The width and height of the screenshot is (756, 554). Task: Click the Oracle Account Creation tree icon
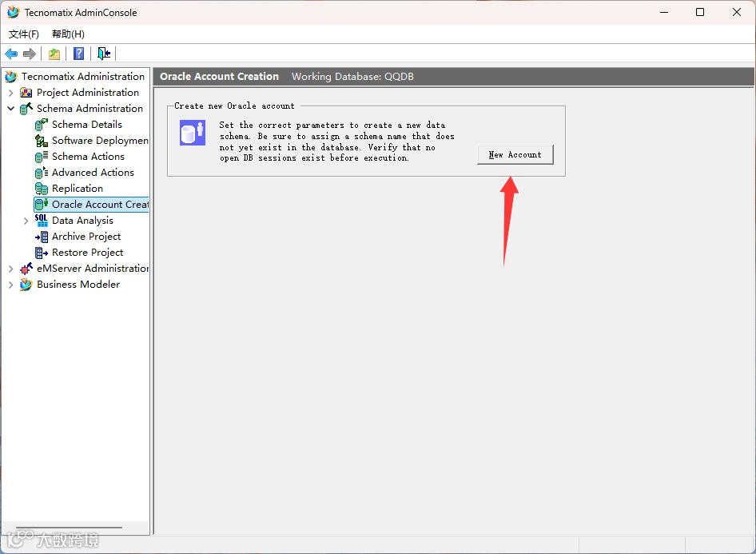(x=42, y=205)
